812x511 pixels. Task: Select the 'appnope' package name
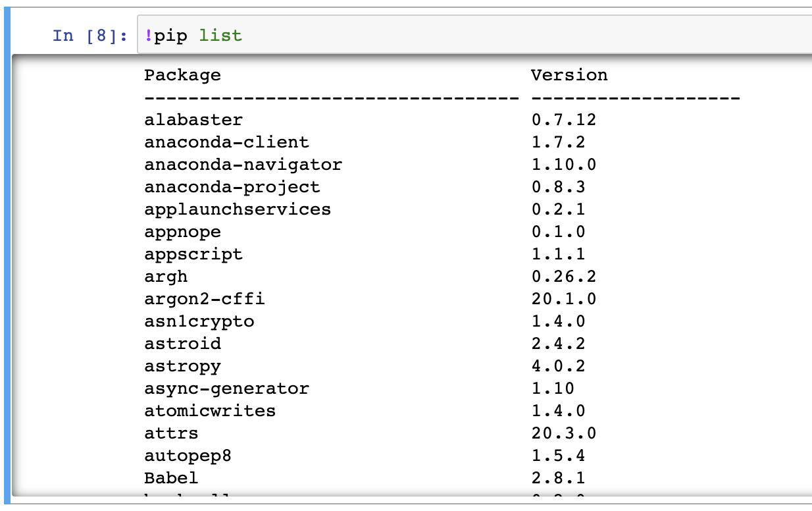[183, 232]
